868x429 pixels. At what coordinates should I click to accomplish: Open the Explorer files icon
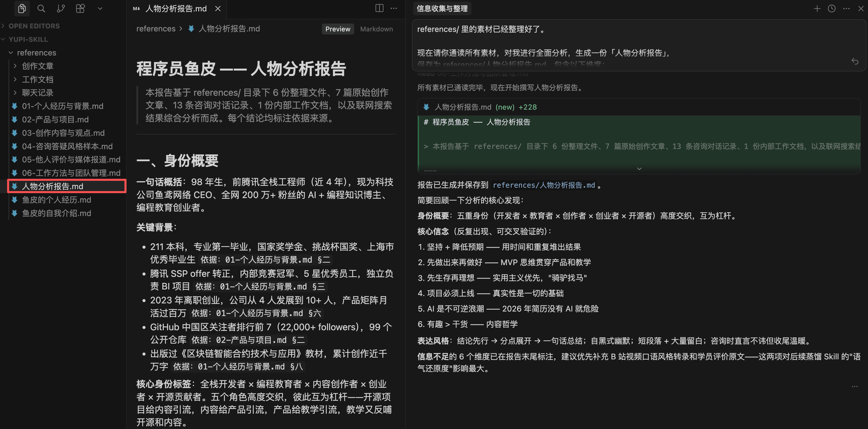(22, 8)
